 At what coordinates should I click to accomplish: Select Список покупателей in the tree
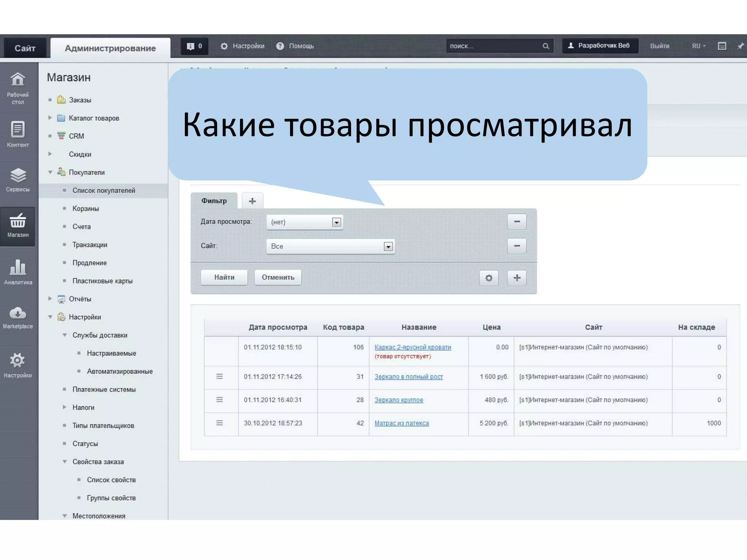(104, 190)
